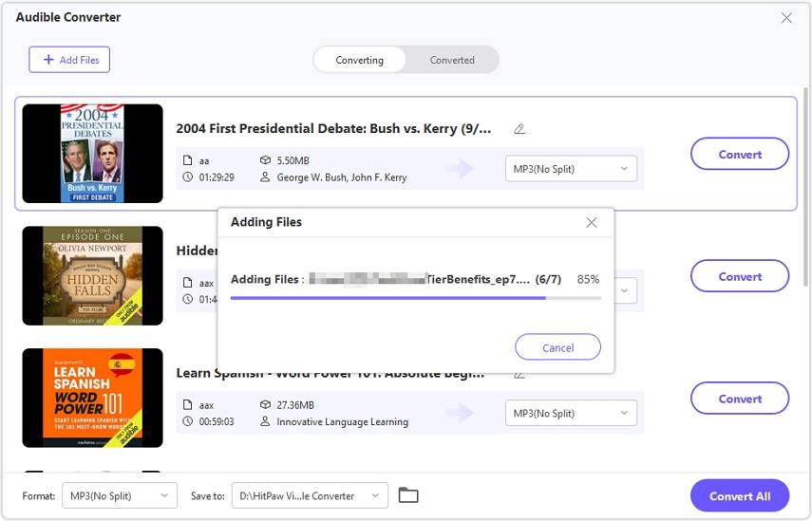Click the adding files progress bar
The height and width of the screenshot is (521, 812).
pyautogui.click(x=415, y=298)
